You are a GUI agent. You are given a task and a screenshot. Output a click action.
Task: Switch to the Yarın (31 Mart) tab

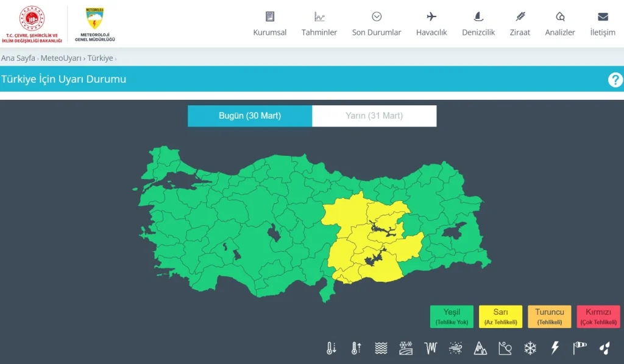374,116
